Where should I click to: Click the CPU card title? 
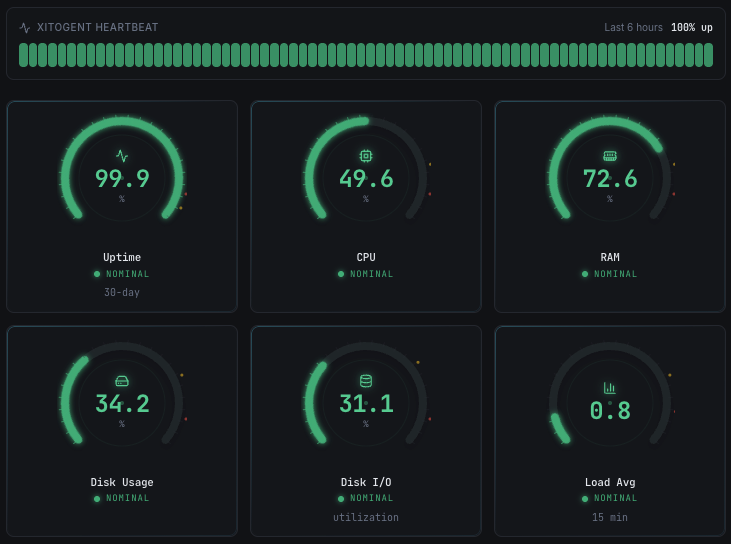[366, 257]
